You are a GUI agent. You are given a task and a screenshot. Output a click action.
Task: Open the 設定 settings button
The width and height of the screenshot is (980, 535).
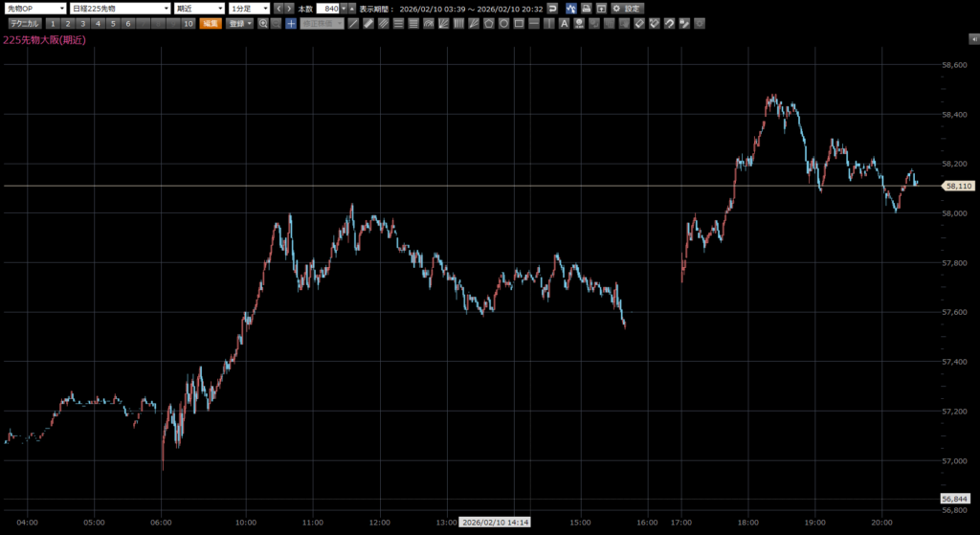pyautogui.click(x=628, y=8)
